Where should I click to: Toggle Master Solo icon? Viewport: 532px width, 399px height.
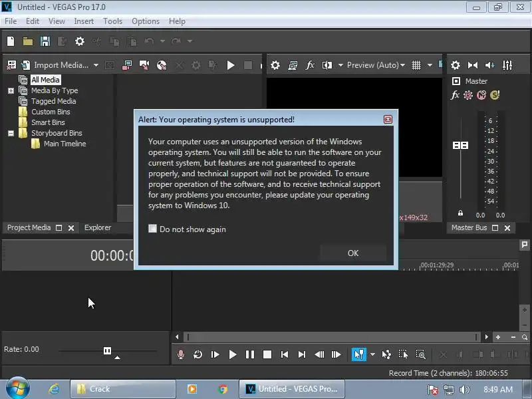click(x=495, y=95)
